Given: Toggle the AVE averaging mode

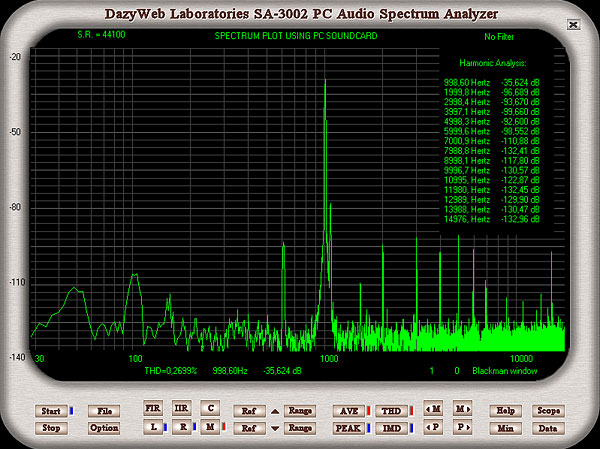Looking at the screenshot, I should pyautogui.click(x=348, y=410).
